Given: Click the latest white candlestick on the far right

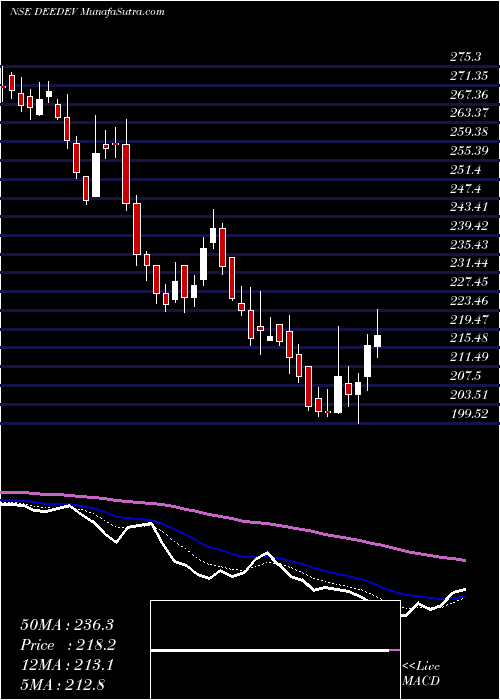Looking at the screenshot, I should tap(377, 341).
